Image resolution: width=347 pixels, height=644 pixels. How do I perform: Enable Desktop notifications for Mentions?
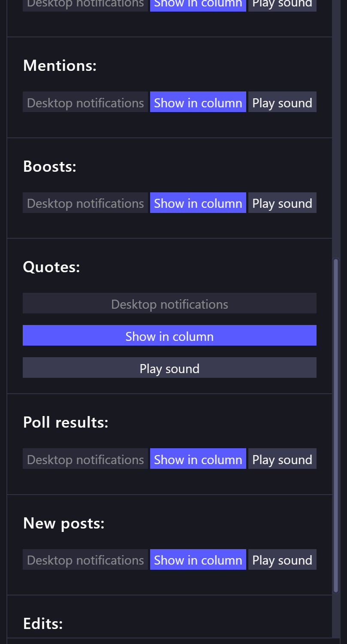pos(85,102)
